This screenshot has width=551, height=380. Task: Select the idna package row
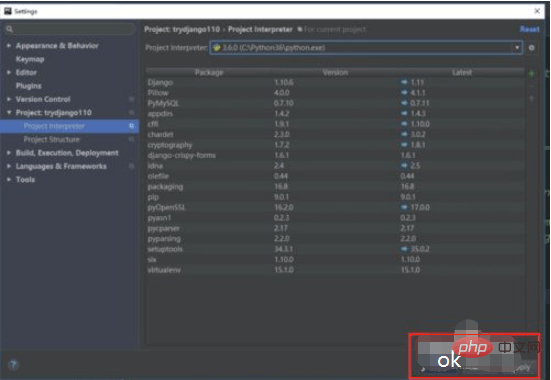click(x=335, y=166)
